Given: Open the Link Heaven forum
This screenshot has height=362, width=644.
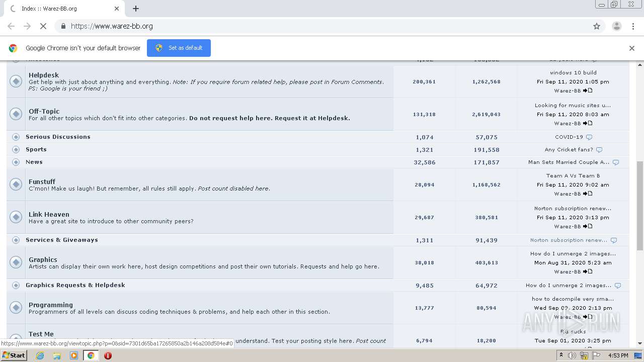Looking at the screenshot, I should tap(49, 214).
